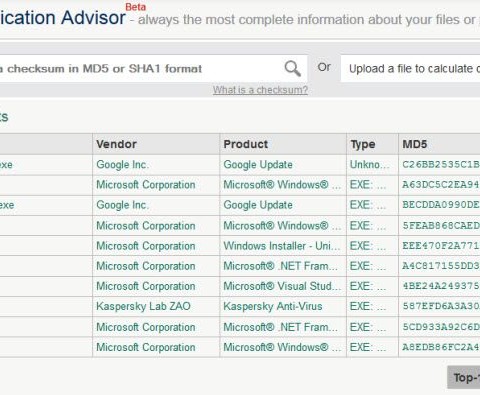The image size is (480, 395).
Task: Select MD5 value starting A4C817155DD3
Action: click(x=441, y=266)
